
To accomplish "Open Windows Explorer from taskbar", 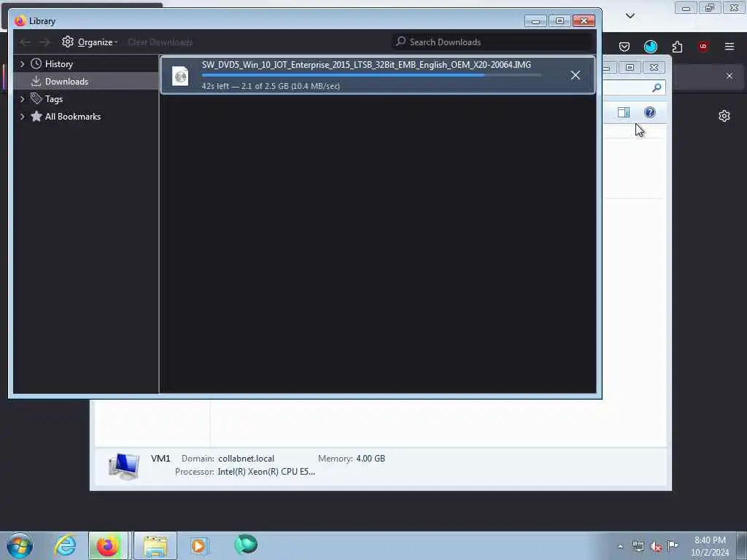I will [x=155, y=545].
